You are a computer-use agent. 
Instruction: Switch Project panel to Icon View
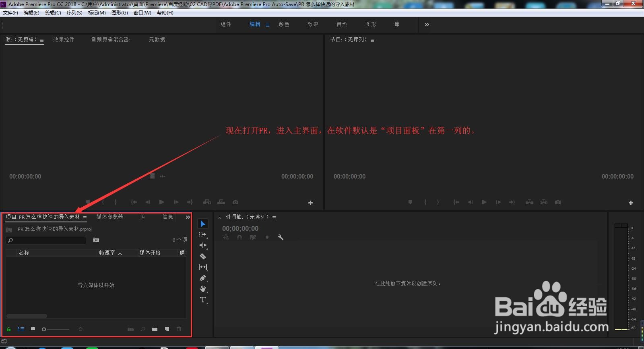(33, 329)
